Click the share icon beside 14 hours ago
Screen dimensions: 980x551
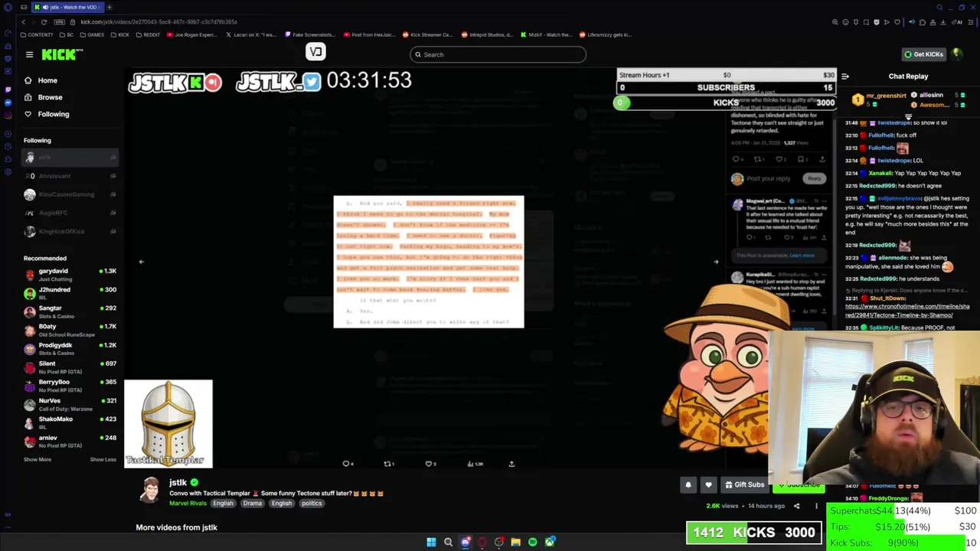[x=796, y=506]
